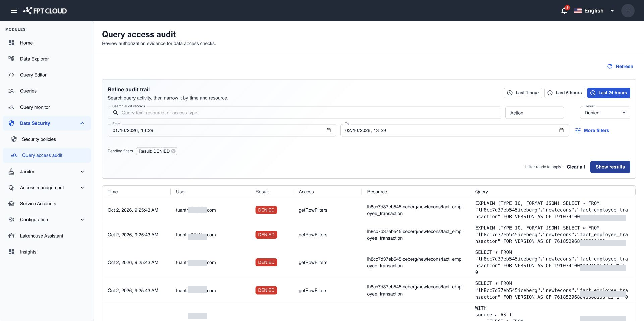Click Show results button
Image resolution: width=644 pixels, height=321 pixels.
[x=610, y=167]
